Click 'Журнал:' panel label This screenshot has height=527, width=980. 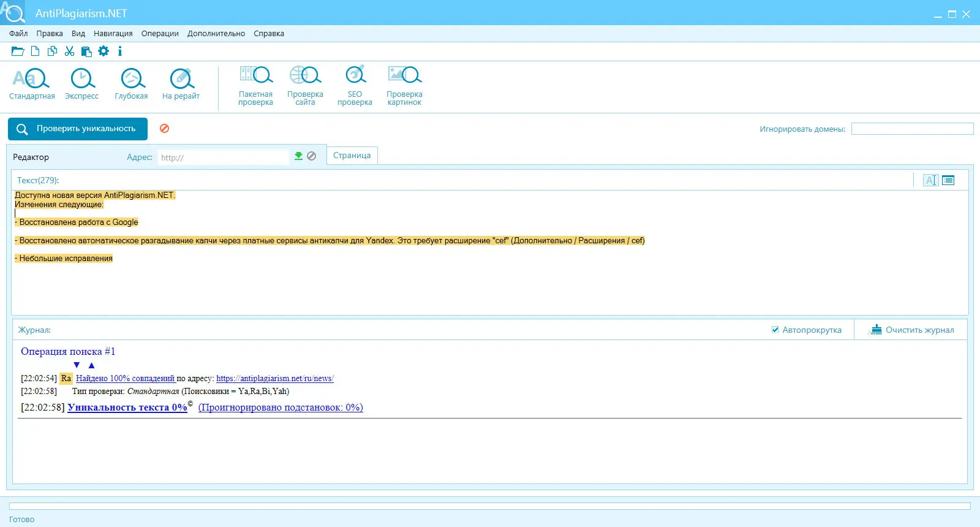pos(34,330)
